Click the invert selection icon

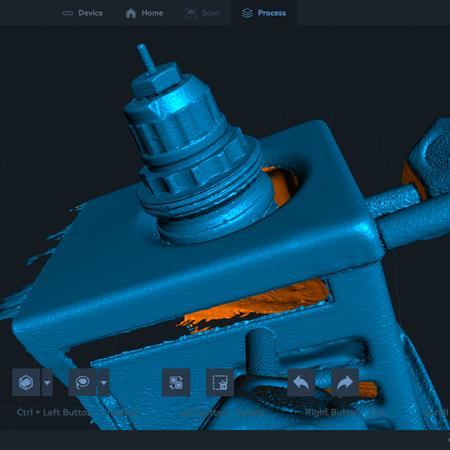(176, 382)
